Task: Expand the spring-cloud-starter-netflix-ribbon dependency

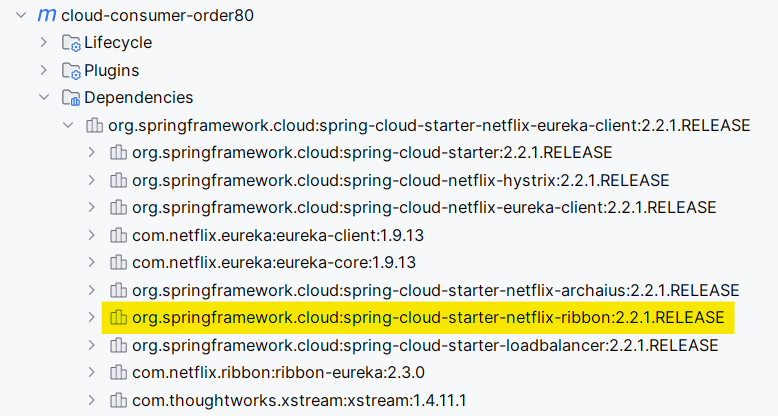Action: pos(91,318)
